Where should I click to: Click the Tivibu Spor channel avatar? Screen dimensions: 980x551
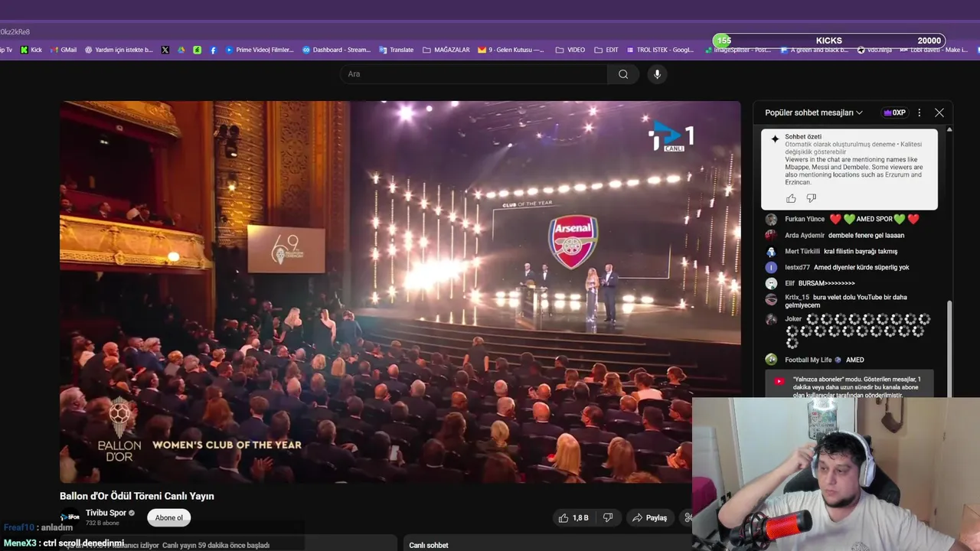point(70,517)
